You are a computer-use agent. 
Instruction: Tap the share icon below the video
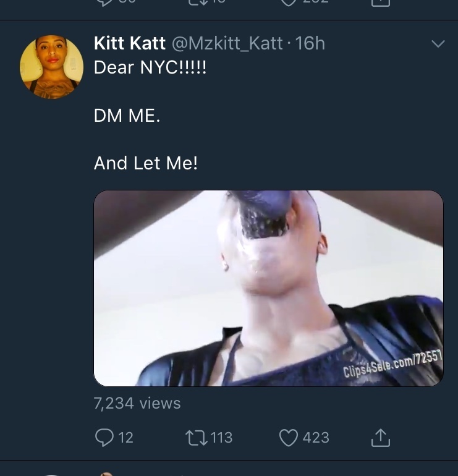pyautogui.click(x=381, y=438)
